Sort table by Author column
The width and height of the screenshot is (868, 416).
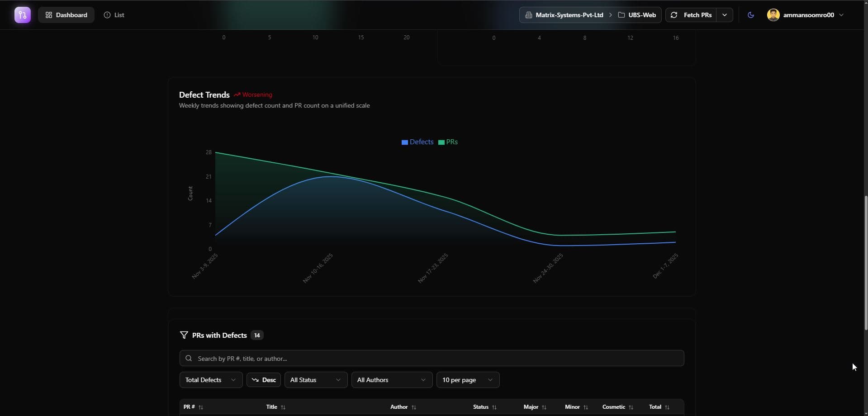tap(403, 407)
